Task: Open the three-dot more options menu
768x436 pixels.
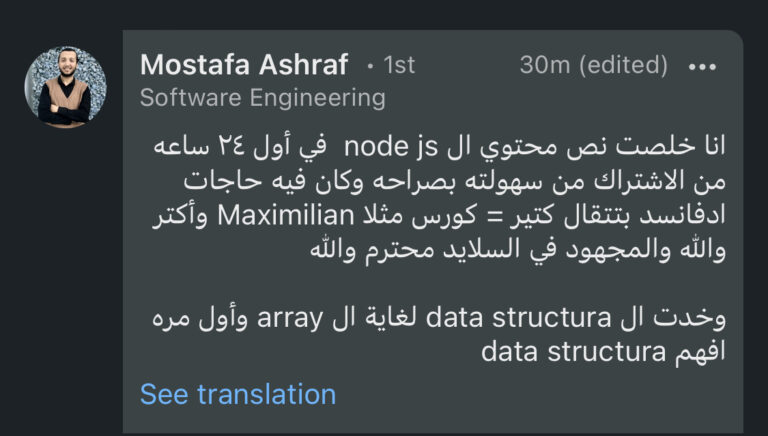Action: [703, 66]
